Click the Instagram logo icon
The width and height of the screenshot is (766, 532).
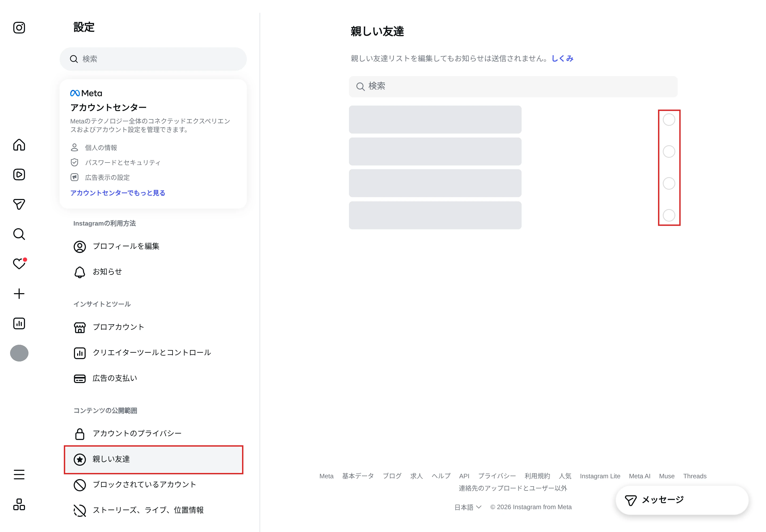click(x=19, y=28)
